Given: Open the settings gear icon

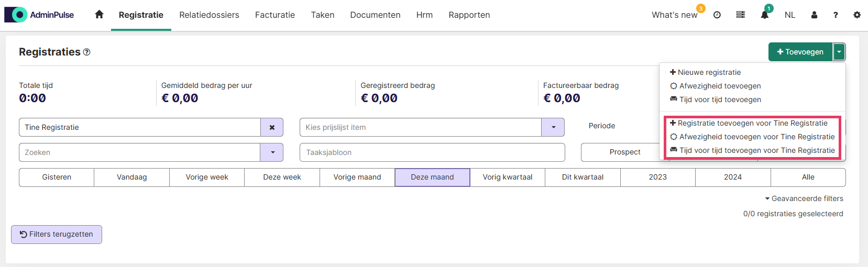Looking at the screenshot, I should pos(857,15).
